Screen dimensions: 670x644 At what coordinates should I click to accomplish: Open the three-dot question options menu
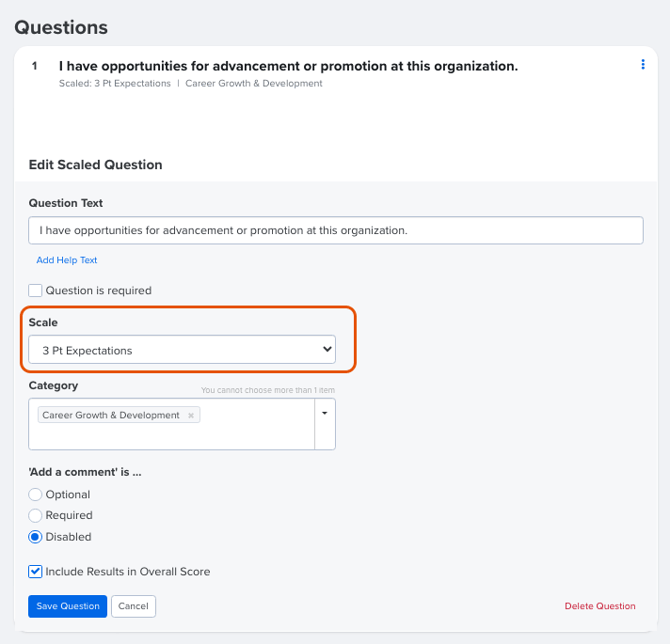tap(643, 65)
